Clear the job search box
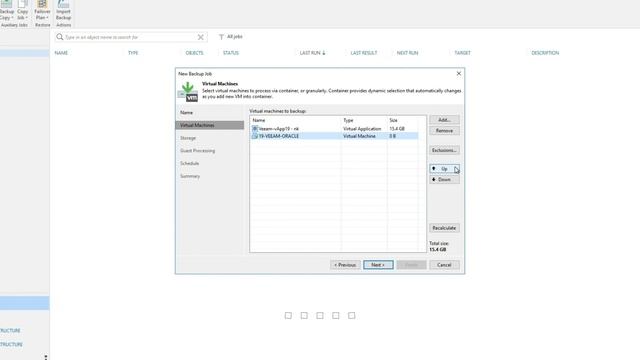The height and width of the screenshot is (360, 640). click(200, 37)
